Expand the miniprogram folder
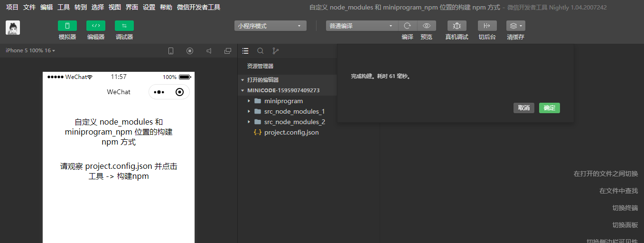The width and height of the screenshot is (644, 243). pos(287,101)
